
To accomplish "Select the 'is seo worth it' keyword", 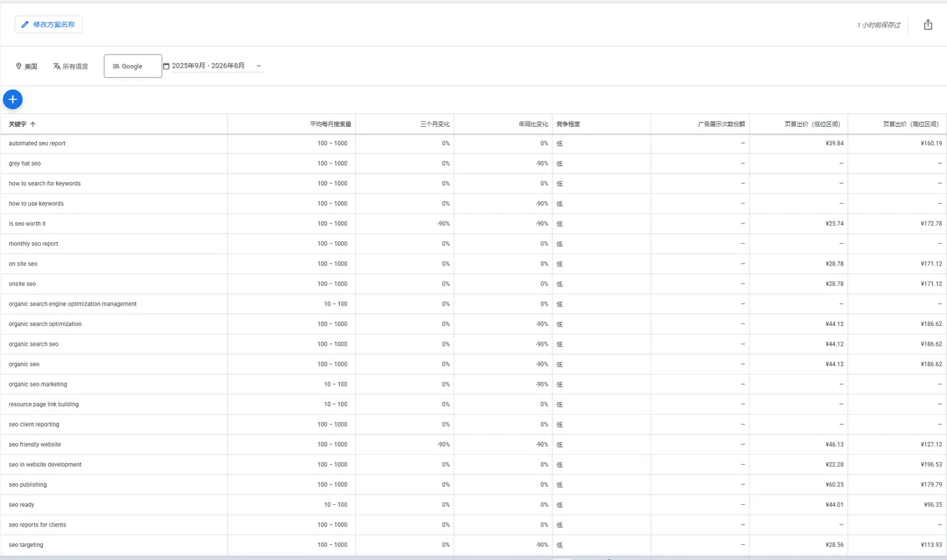I will click(27, 223).
